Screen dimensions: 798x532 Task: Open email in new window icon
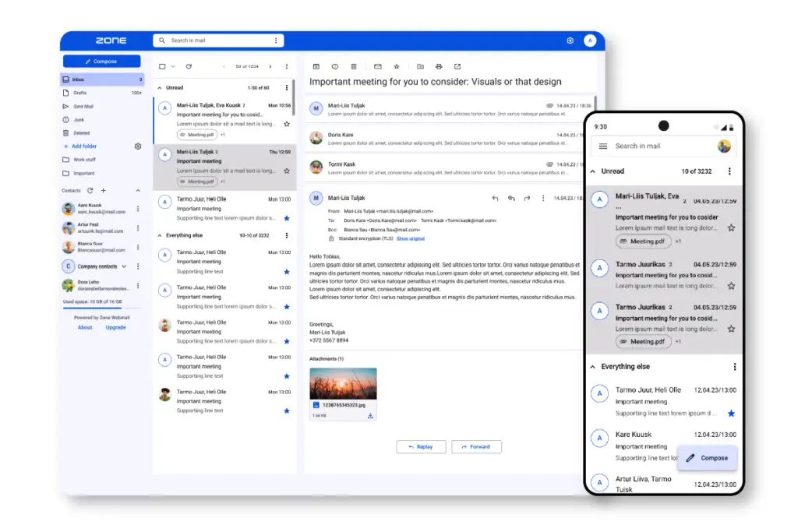pyautogui.click(x=457, y=66)
